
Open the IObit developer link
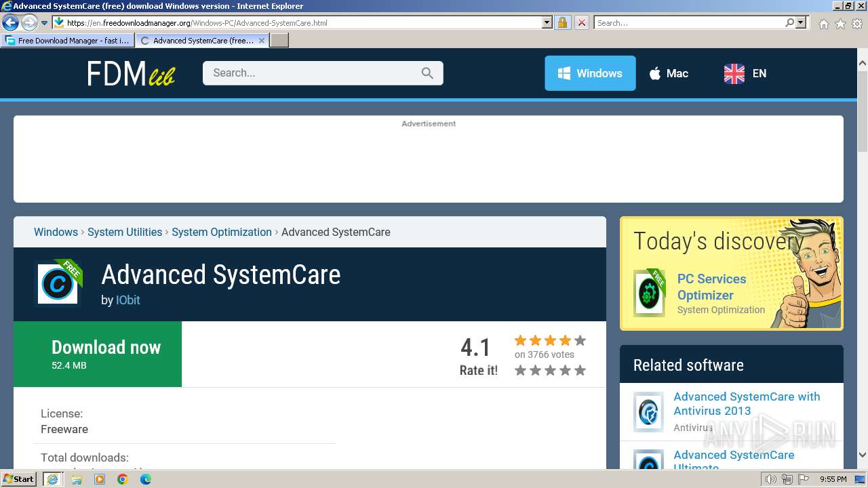click(128, 300)
